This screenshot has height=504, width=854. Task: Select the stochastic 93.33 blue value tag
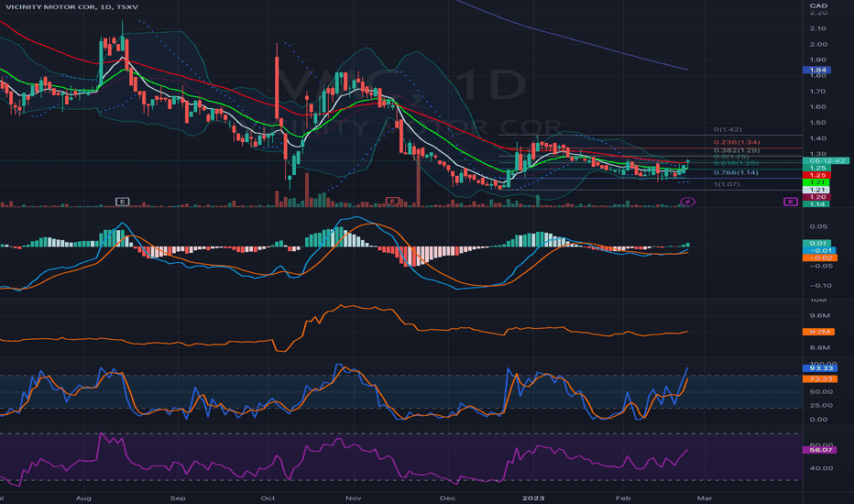[x=820, y=368]
